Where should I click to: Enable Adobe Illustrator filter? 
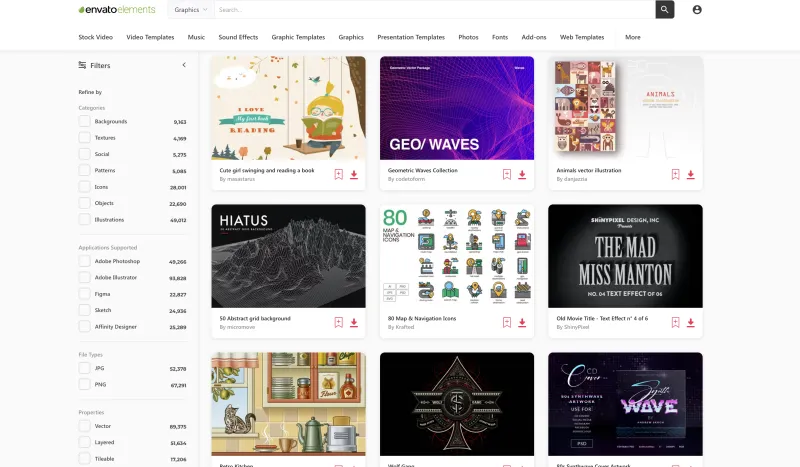click(x=85, y=278)
